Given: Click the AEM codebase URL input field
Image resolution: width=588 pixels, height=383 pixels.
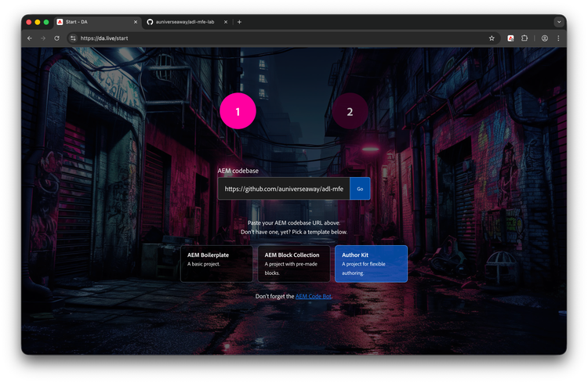Looking at the screenshot, I should click(284, 189).
